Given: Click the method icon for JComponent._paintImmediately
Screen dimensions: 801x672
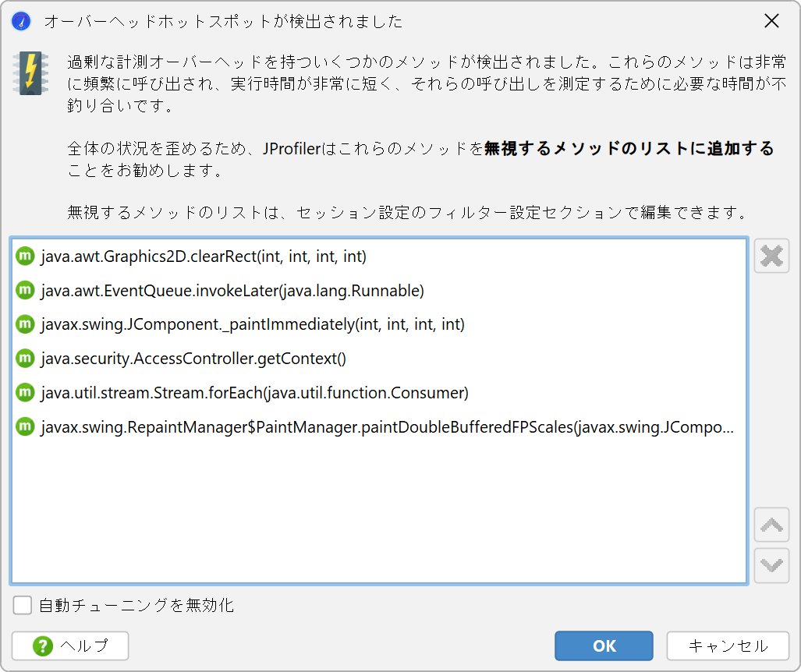Looking at the screenshot, I should pyautogui.click(x=25, y=324).
